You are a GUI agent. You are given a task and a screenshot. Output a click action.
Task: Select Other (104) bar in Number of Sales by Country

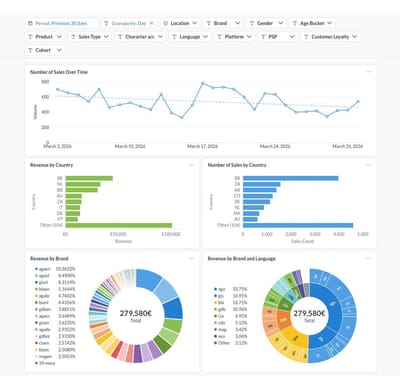pyautogui.click(x=298, y=225)
